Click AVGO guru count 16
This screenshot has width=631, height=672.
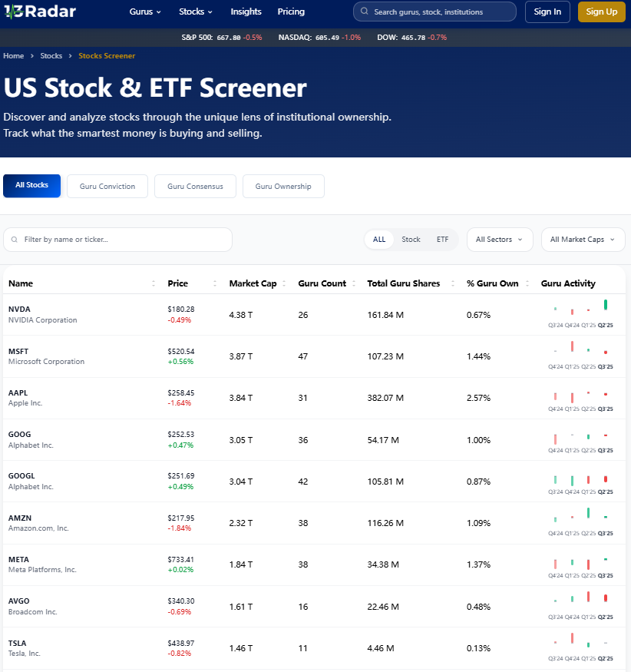point(303,607)
